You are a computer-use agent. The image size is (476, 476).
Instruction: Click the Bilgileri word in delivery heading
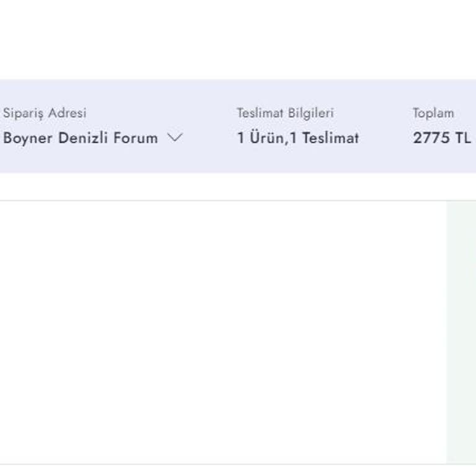[310, 113]
